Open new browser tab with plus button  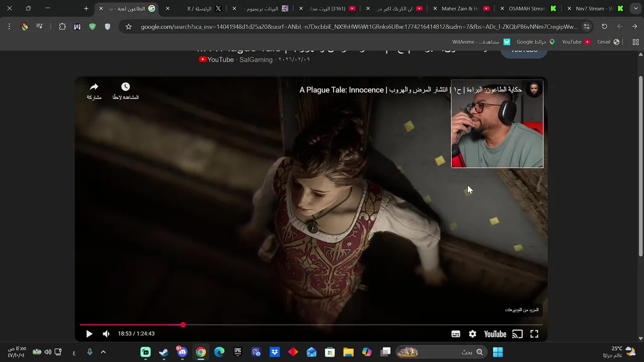[86, 9]
